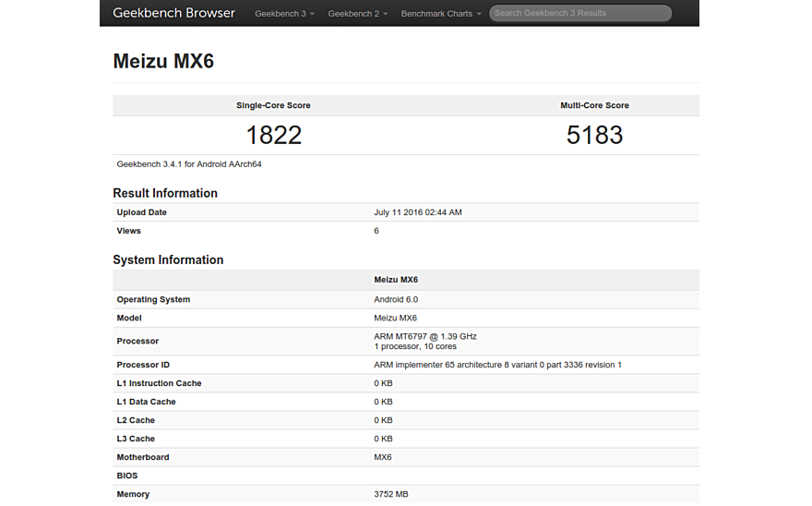Select multi-core score value 5183
Image resolution: width=812 pixels, height=506 pixels.
click(594, 135)
